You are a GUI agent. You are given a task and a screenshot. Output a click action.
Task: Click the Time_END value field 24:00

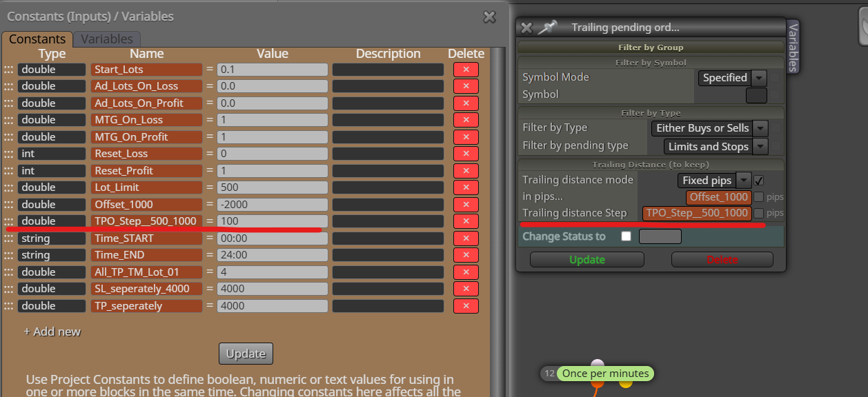tap(272, 255)
